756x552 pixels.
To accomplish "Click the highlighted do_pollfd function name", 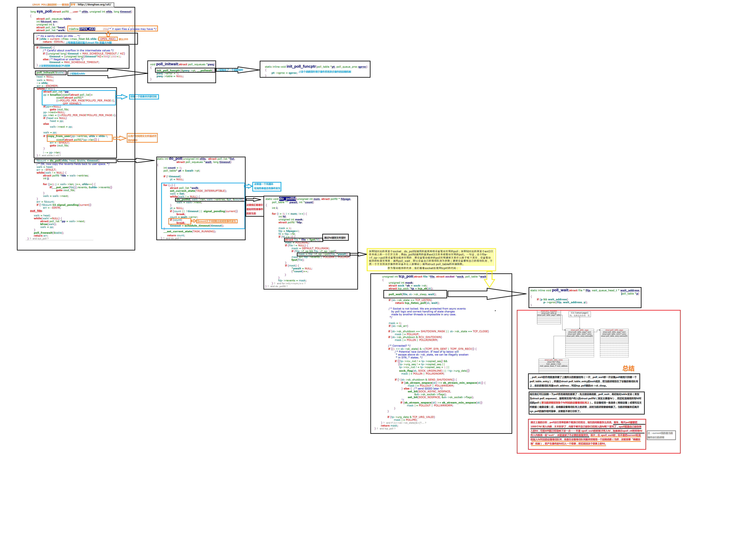I will 288,199.
